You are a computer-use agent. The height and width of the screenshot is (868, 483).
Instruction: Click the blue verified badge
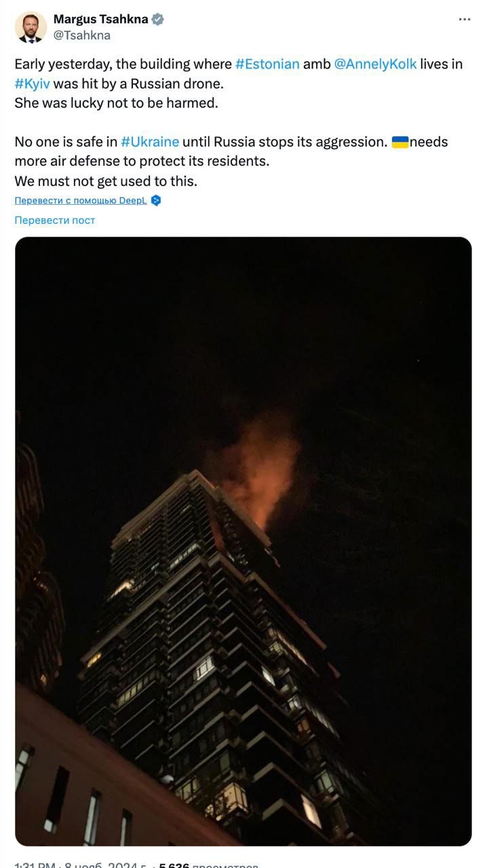[157, 19]
